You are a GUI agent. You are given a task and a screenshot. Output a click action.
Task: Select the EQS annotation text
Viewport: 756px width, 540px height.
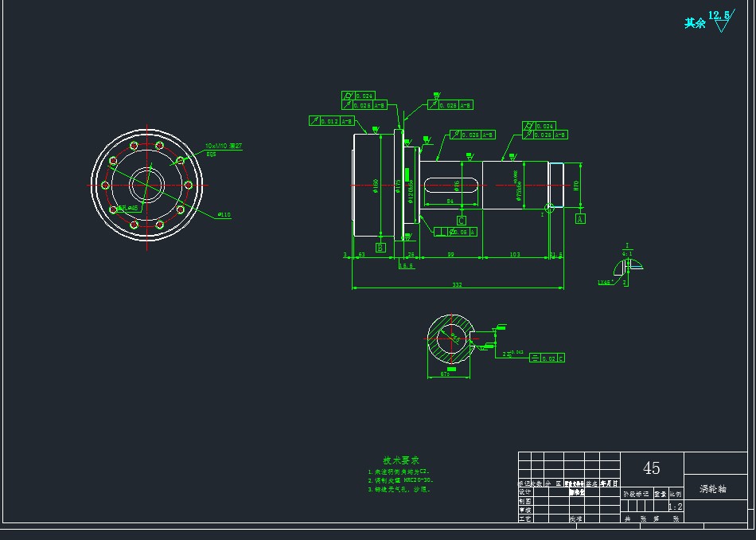(211, 155)
